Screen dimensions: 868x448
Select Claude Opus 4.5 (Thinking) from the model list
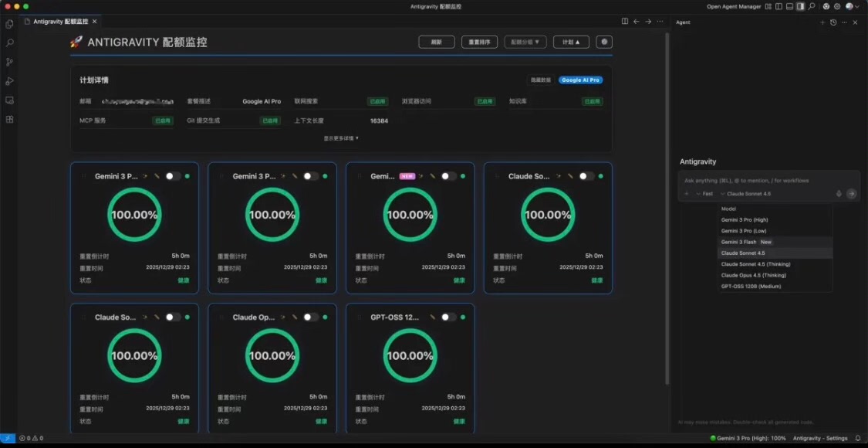pyautogui.click(x=753, y=275)
